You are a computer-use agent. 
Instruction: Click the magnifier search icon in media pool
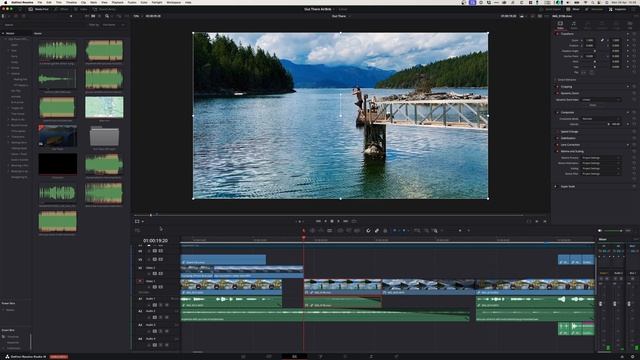107,16
